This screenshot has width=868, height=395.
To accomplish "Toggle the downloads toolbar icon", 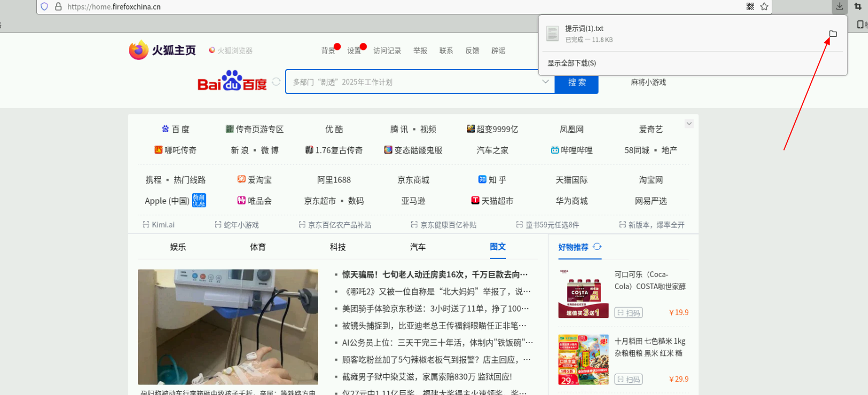I will (x=840, y=6).
